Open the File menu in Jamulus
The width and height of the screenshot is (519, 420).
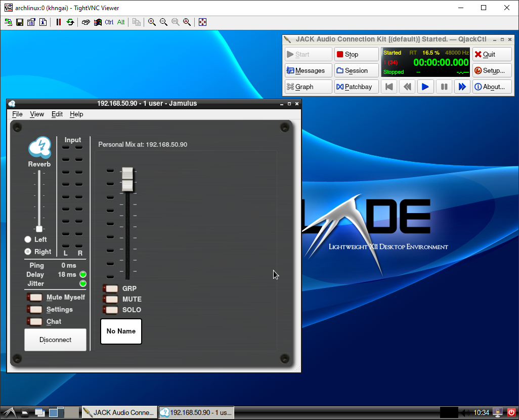click(x=17, y=114)
